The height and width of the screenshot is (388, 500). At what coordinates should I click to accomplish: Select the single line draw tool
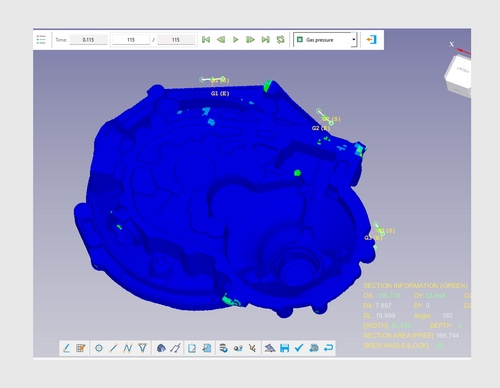pyautogui.click(x=113, y=348)
